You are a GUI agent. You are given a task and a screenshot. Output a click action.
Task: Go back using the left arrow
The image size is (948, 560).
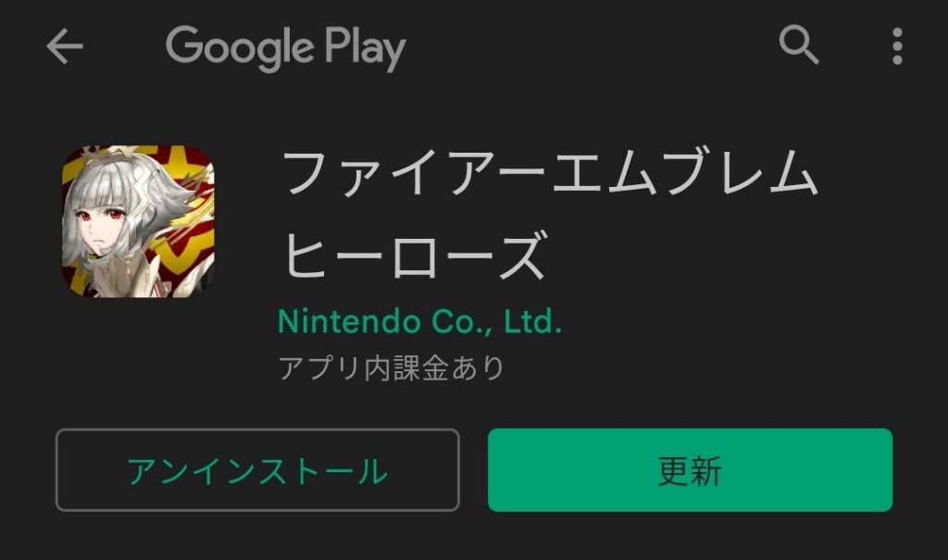click(x=65, y=46)
